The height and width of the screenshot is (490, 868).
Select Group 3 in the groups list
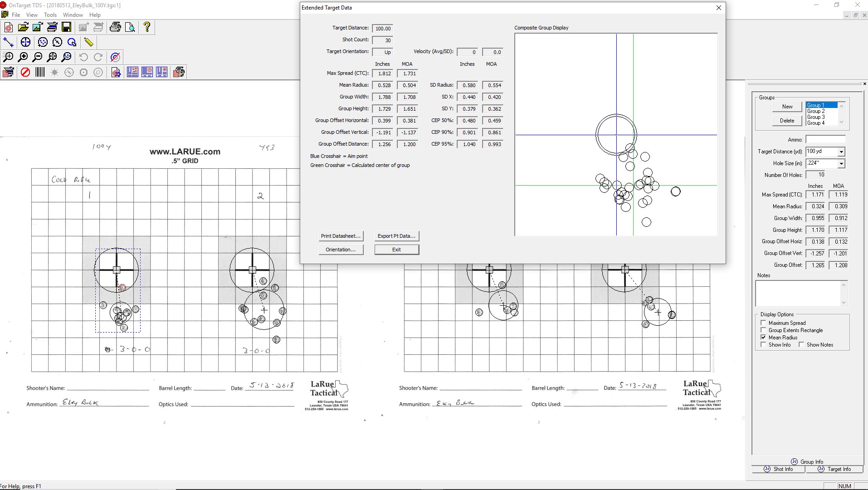(x=816, y=117)
